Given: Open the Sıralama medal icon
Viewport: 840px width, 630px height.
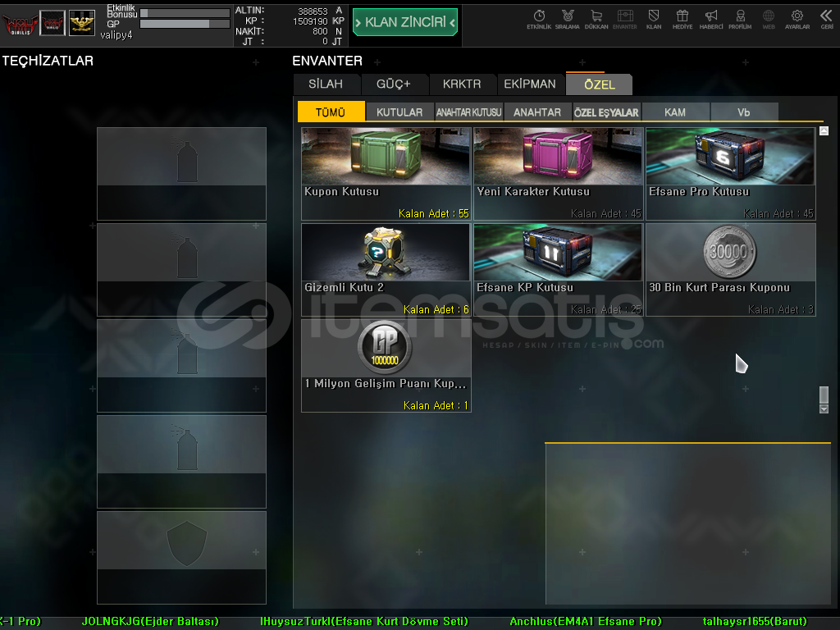Looking at the screenshot, I should 568,20.
